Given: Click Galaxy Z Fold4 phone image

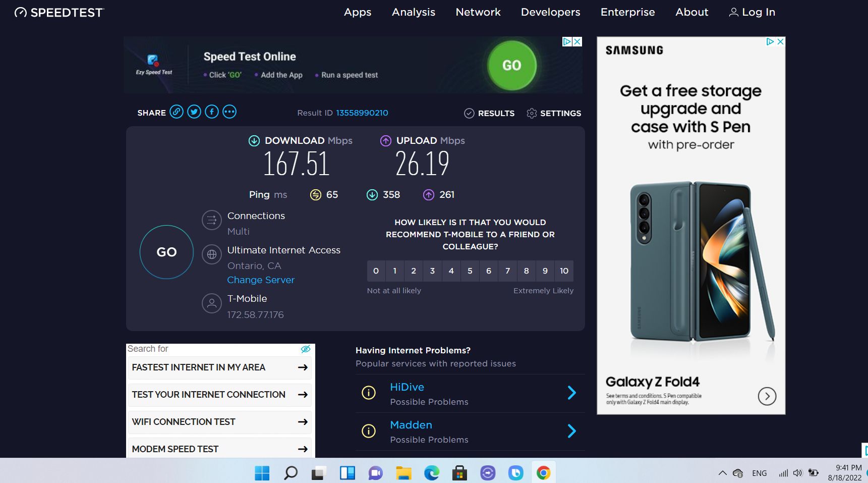Looking at the screenshot, I should pos(702,262).
